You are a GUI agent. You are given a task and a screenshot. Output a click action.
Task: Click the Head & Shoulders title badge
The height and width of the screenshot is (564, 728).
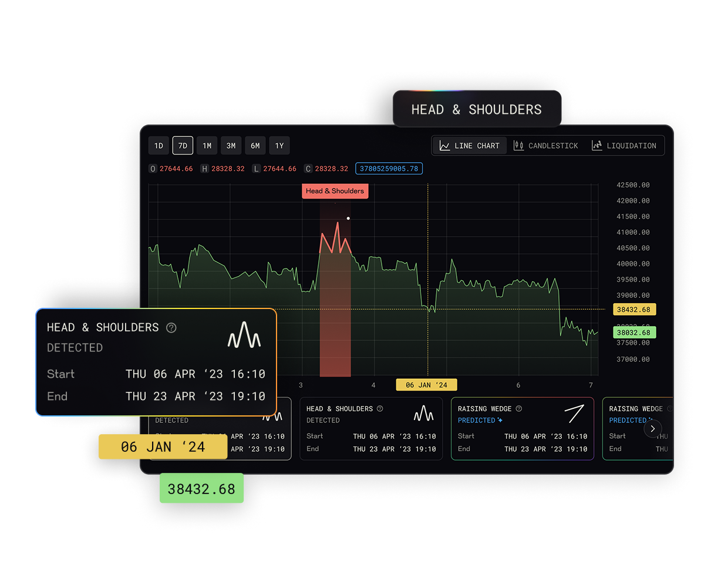point(477,109)
